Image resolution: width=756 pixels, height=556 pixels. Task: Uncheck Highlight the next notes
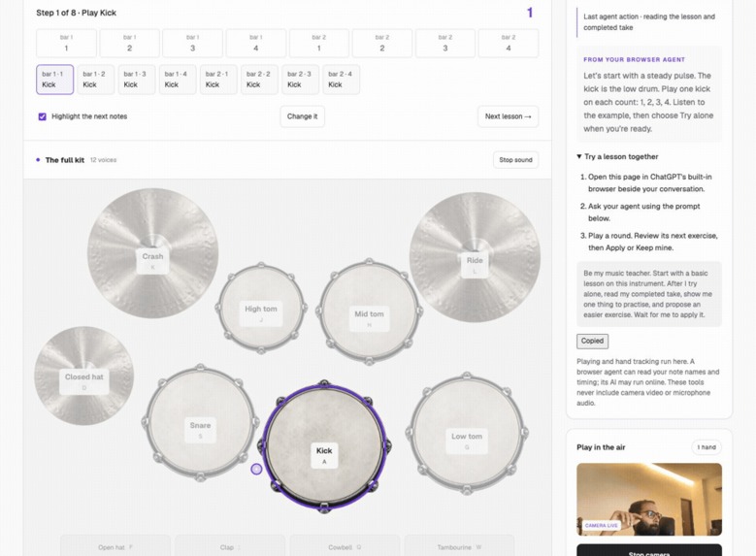[x=43, y=116]
